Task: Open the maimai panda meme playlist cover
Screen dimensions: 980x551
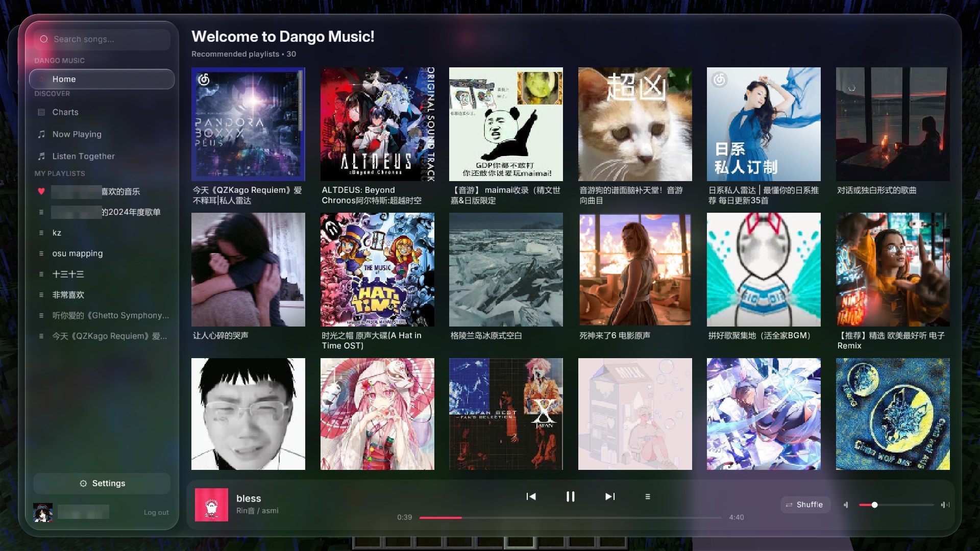Action: (x=506, y=124)
